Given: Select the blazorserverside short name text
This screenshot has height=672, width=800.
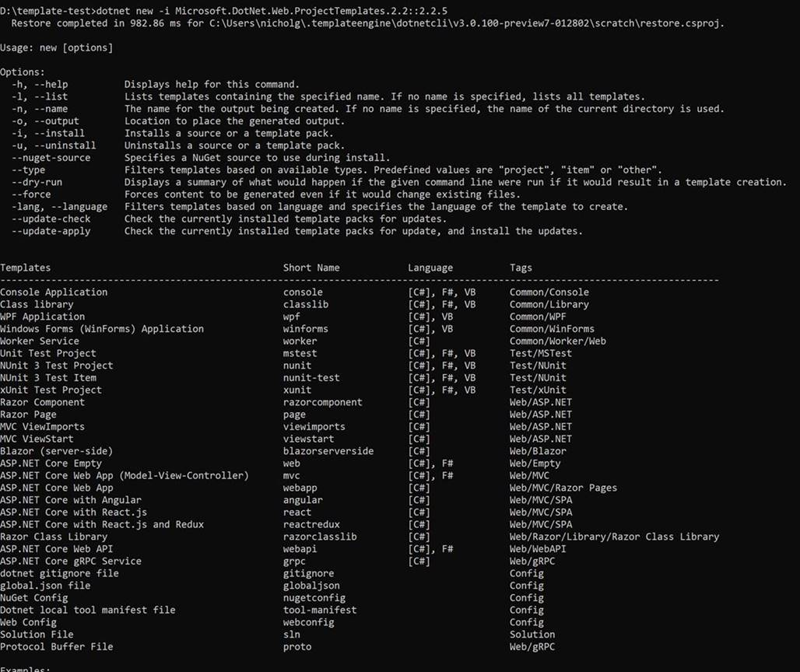Looking at the screenshot, I should click(317, 451).
